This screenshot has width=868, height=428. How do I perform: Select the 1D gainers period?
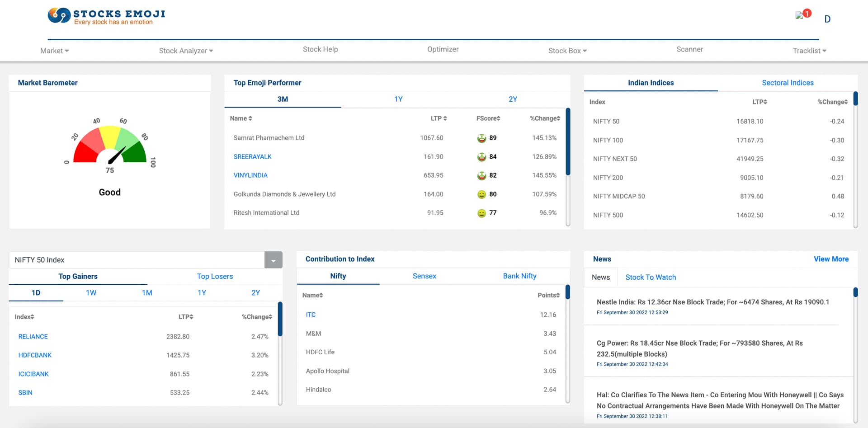36,293
